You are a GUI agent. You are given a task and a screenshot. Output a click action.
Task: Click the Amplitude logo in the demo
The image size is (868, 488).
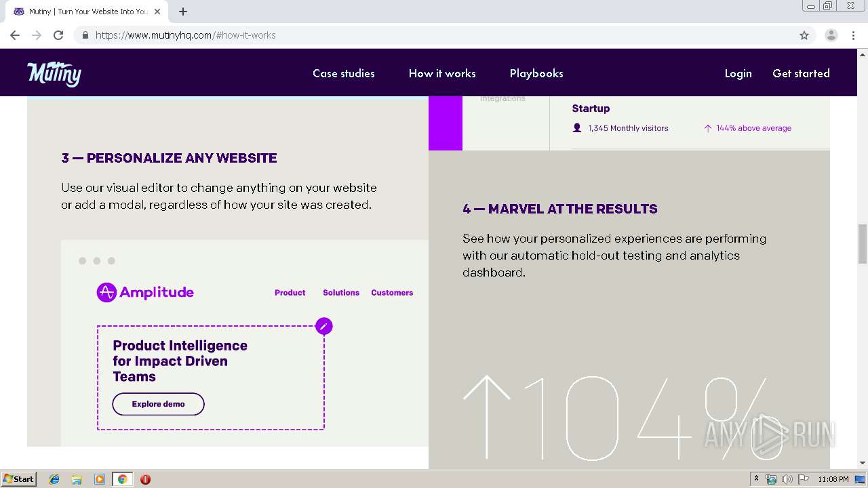(145, 292)
